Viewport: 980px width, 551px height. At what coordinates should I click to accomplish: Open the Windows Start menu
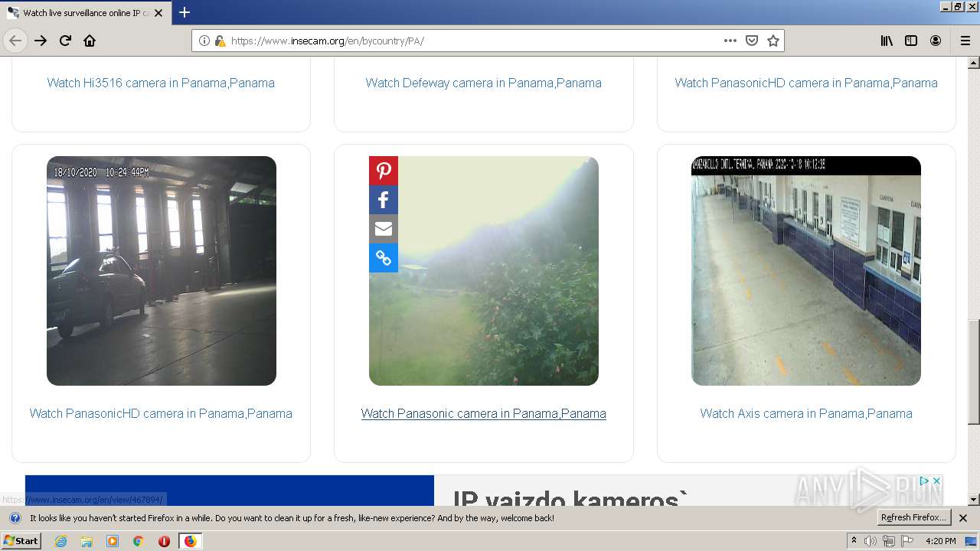(x=21, y=541)
